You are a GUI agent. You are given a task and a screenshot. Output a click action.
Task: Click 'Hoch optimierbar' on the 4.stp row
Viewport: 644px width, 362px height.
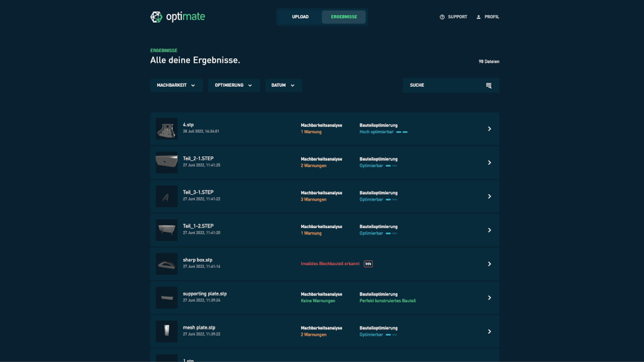[x=376, y=132]
